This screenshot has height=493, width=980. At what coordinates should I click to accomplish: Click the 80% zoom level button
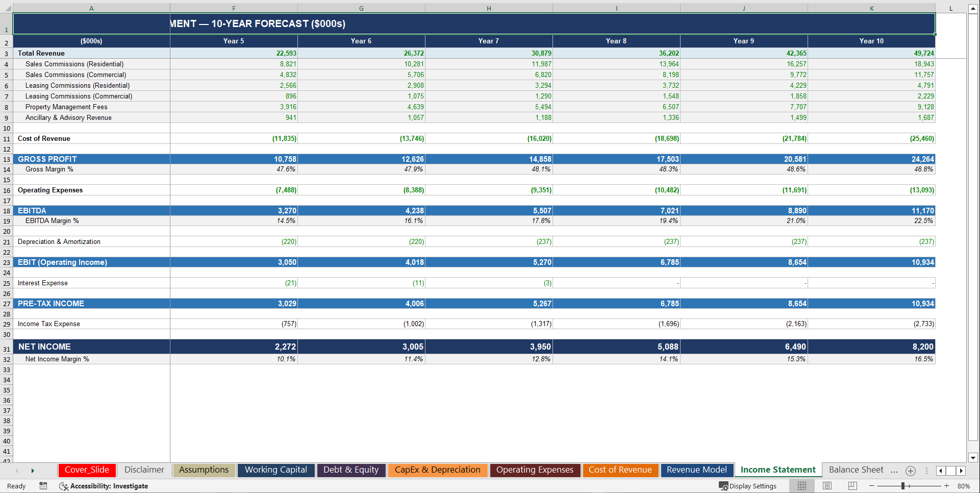pyautogui.click(x=965, y=486)
